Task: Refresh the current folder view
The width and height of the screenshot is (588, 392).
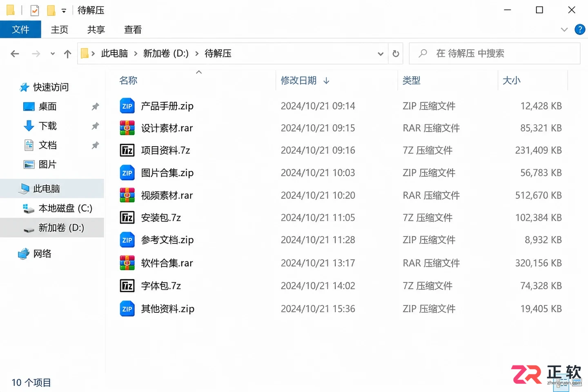Action: coord(396,53)
